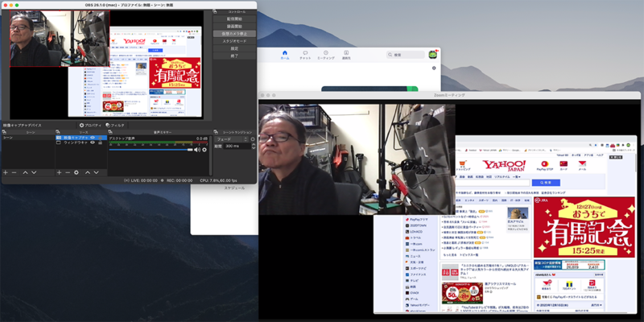644x322 pixels.
Task: Click the Zoom settings gear icon
Action: click(x=434, y=68)
